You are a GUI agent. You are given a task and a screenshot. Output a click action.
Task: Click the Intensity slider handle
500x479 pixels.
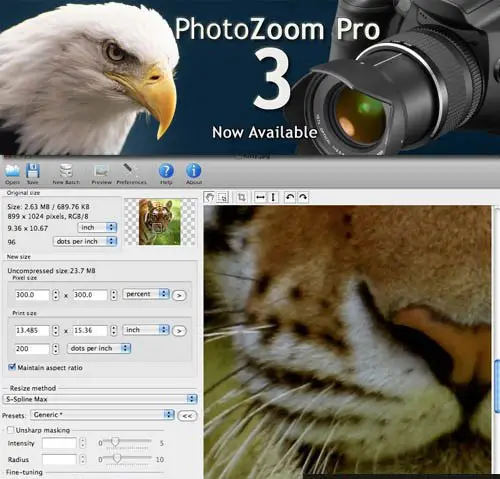click(115, 442)
